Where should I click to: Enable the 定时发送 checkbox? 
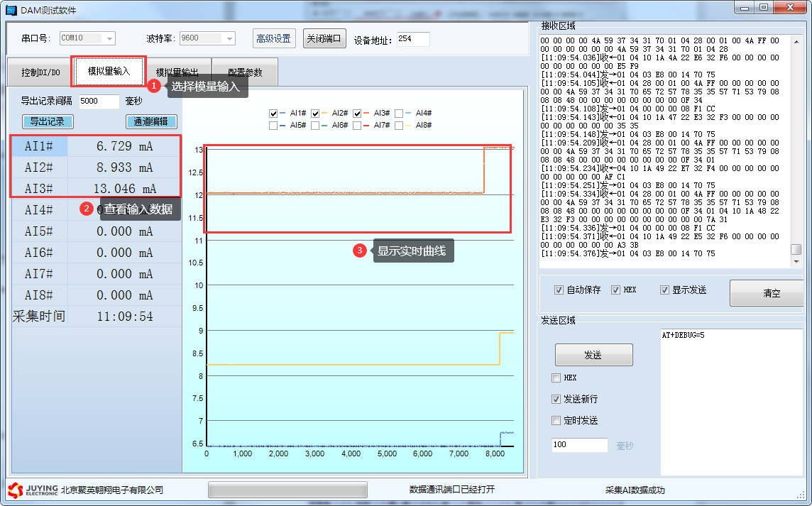click(x=556, y=420)
